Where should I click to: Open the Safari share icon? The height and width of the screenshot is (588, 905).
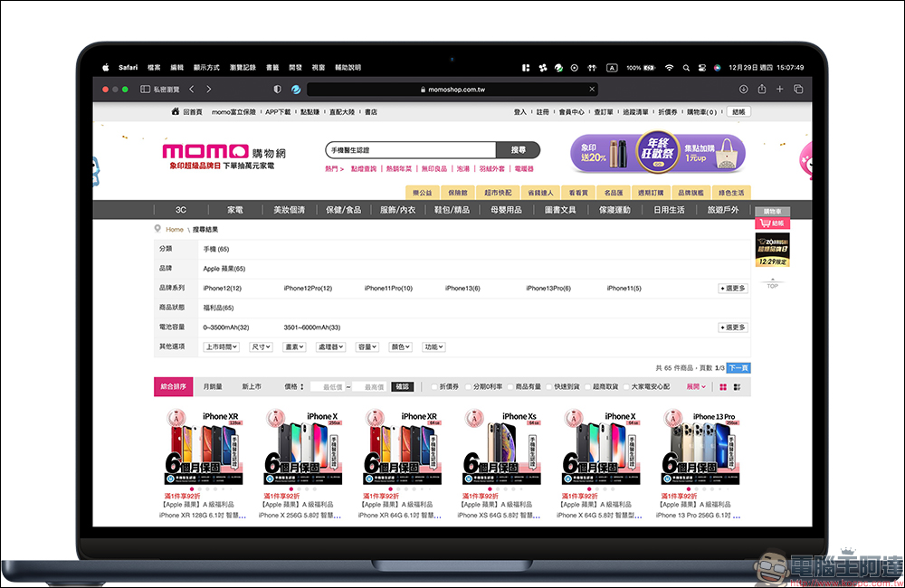tap(762, 89)
